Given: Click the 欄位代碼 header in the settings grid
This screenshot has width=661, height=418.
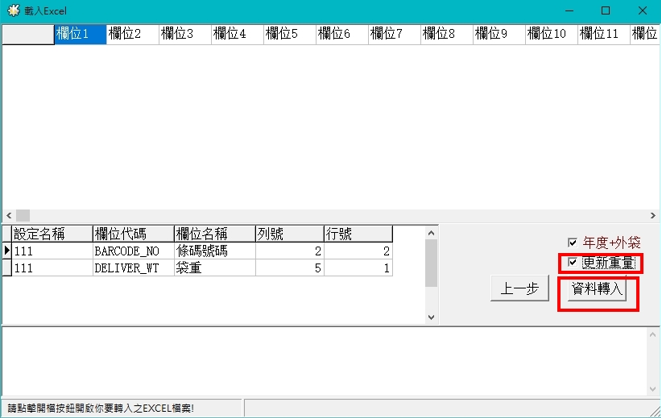Looking at the screenshot, I should click(132, 234).
